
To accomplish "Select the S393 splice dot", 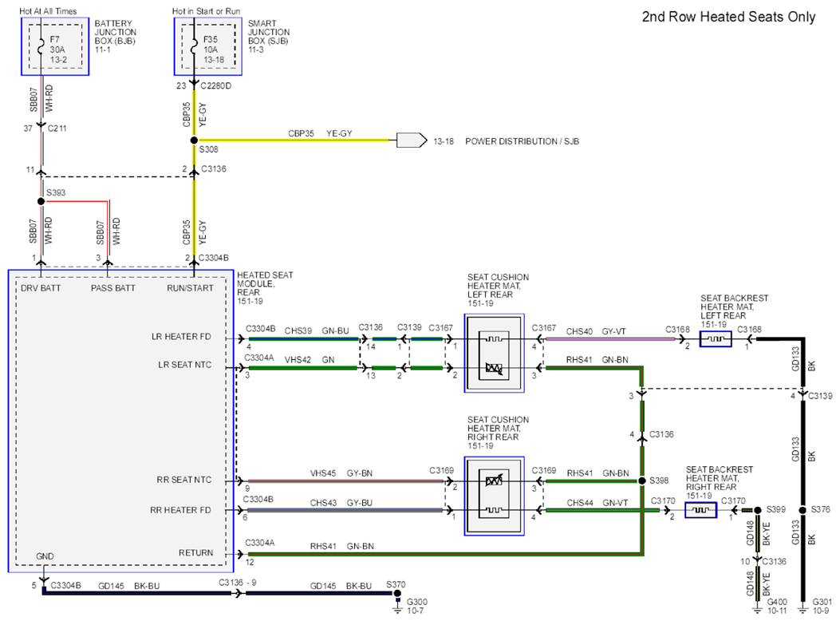I will pos(41,201).
